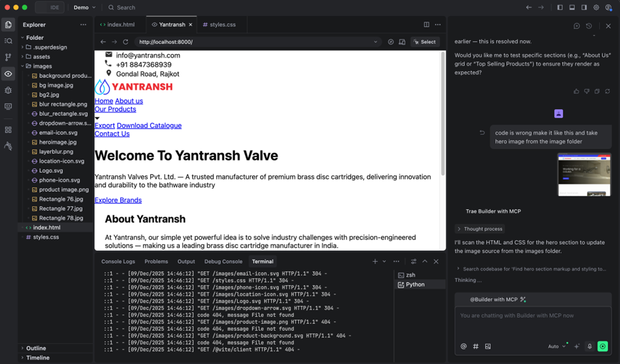The width and height of the screenshot is (620, 364).
Task: Open the Extensions grid icon in activity bar
Action: point(8,130)
